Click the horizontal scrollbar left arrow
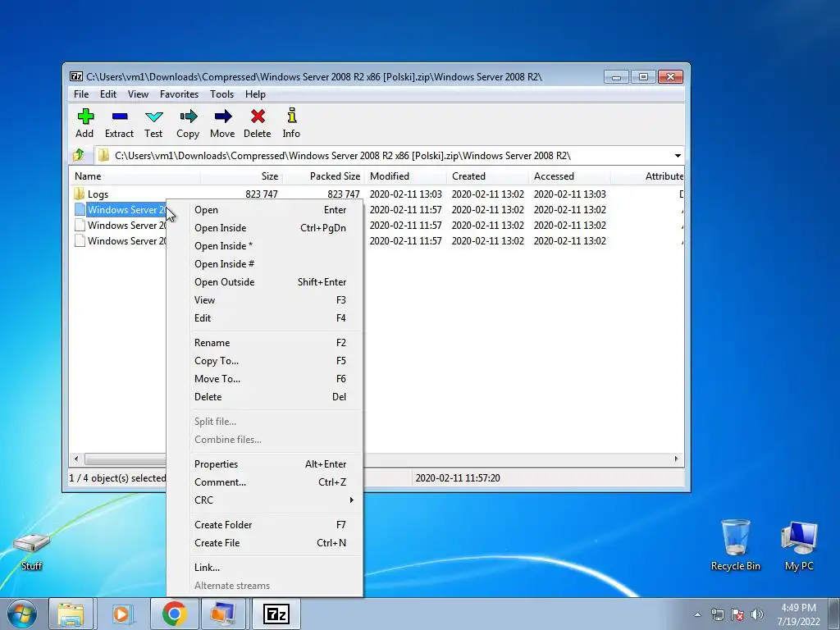This screenshot has height=630, width=840. pyautogui.click(x=76, y=459)
